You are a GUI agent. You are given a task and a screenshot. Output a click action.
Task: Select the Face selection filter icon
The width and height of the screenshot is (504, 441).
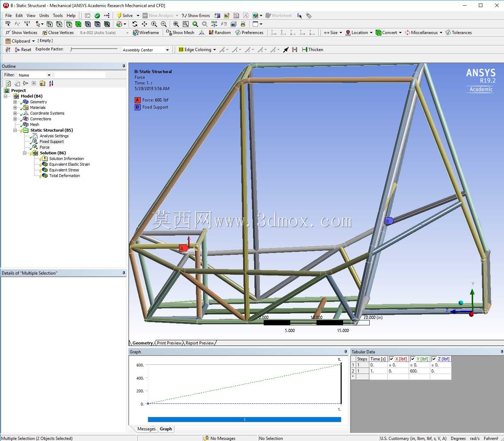pyautogui.click(x=69, y=24)
